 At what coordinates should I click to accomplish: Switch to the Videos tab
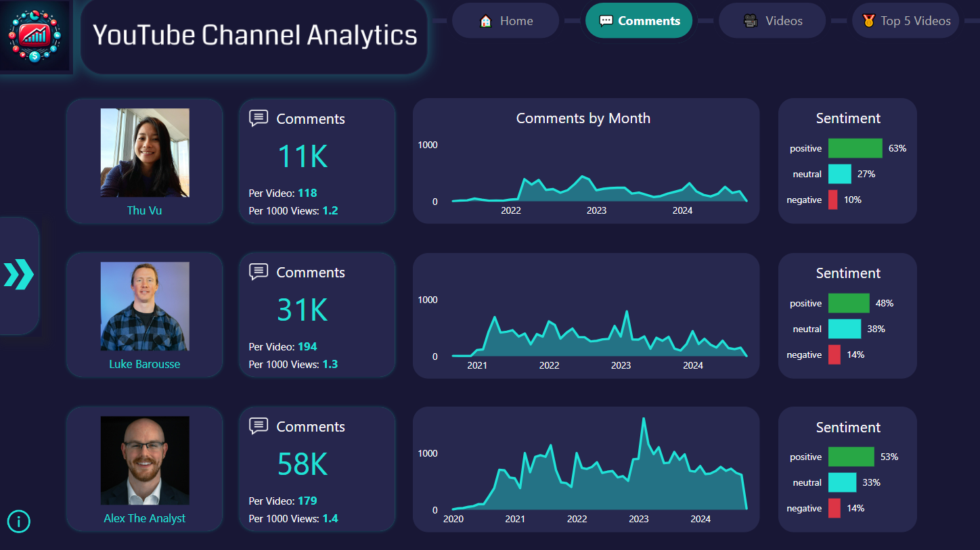(772, 21)
